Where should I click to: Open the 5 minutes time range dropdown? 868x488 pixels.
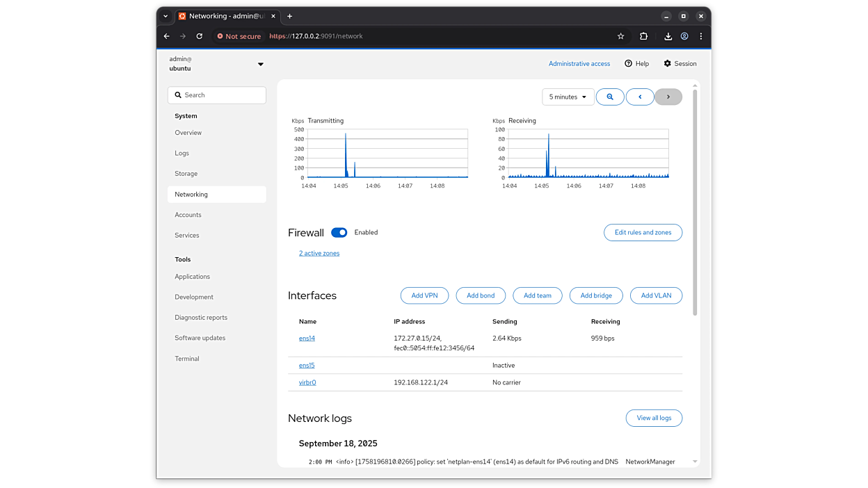[568, 97]
